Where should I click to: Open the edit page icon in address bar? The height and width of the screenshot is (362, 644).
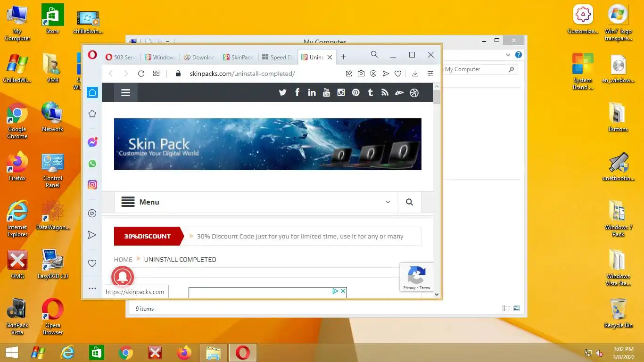pyautogui.click(x=349, y=74)
